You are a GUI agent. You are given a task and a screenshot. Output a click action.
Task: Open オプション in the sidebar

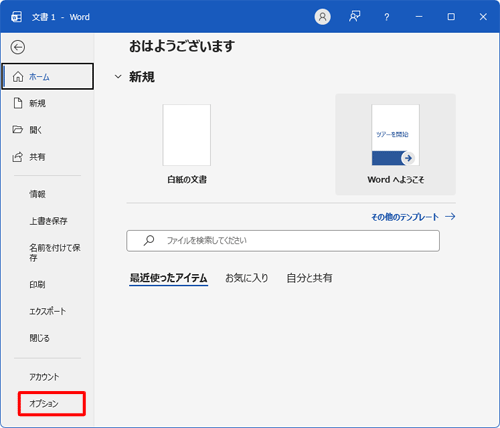click(x=52, y=403)
